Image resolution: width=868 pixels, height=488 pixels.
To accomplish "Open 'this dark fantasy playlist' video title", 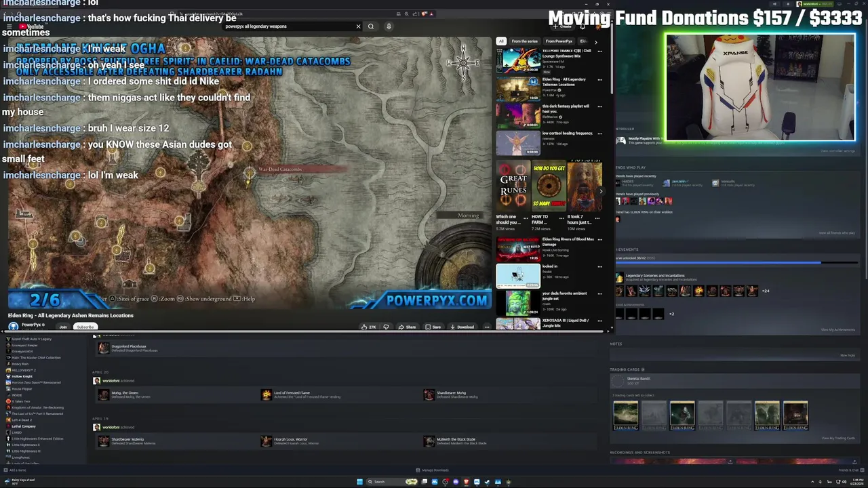I will (566, 109).
